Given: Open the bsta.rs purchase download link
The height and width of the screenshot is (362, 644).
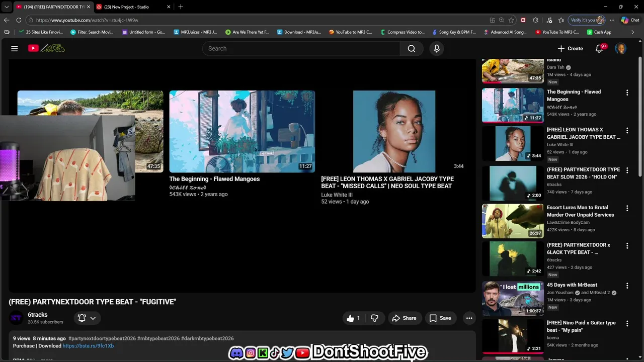Looking at the screenshot, I should (x=88, y=346).
